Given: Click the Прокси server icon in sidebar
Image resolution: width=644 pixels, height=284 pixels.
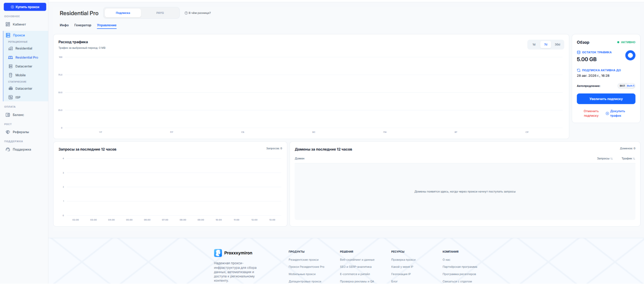Looking at the screenshot, I should click(8, 35).
